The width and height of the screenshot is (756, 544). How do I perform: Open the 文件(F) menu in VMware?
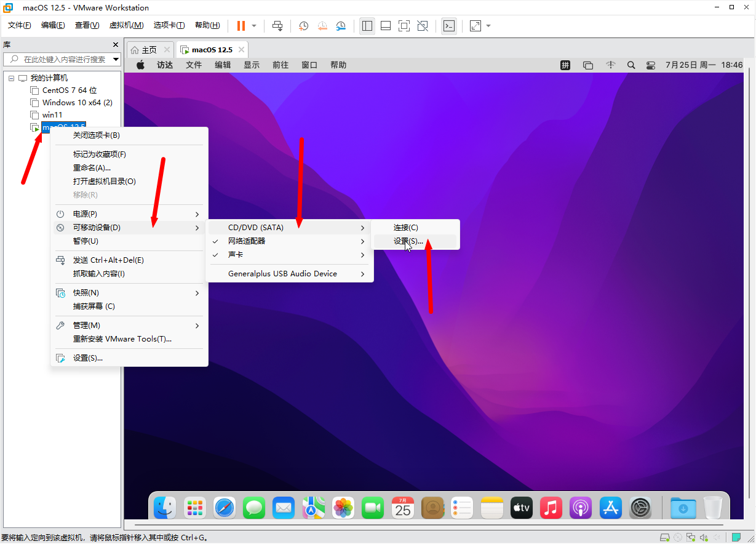20,25
